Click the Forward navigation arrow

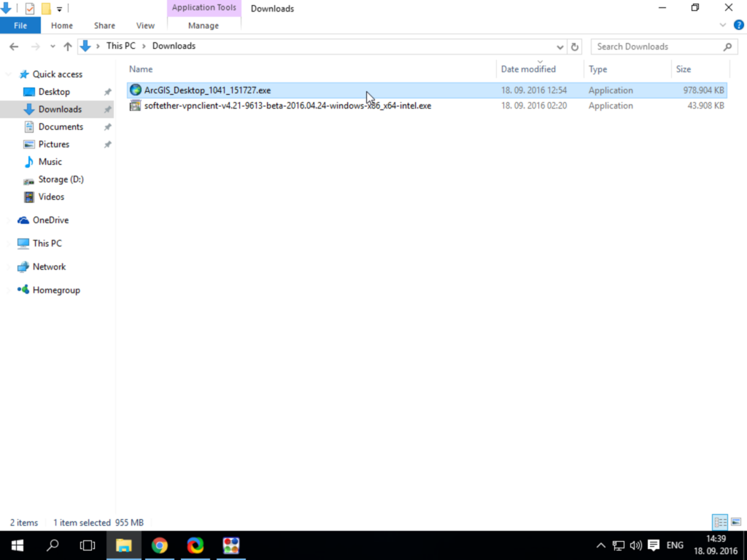point(35,46)
